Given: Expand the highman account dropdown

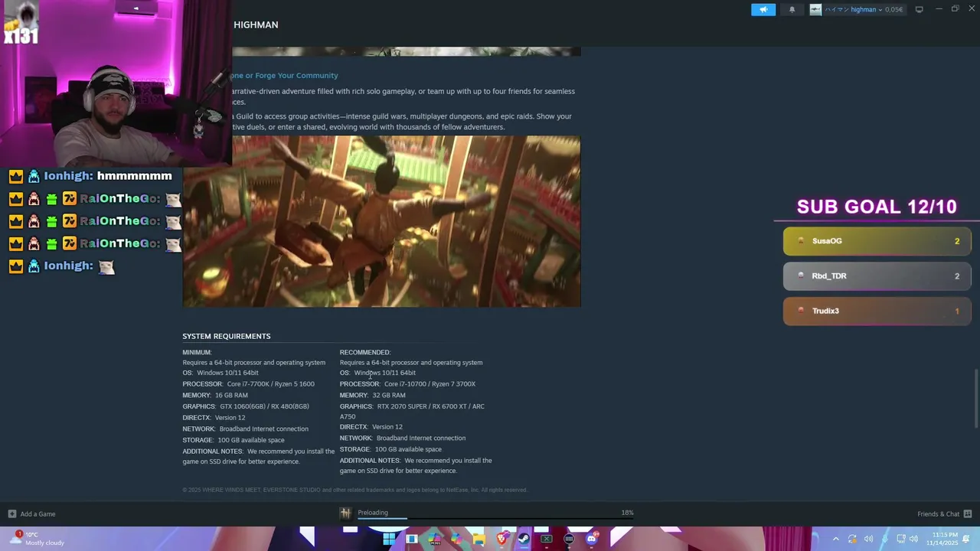Looking at the screenshot, I should 879,9.
